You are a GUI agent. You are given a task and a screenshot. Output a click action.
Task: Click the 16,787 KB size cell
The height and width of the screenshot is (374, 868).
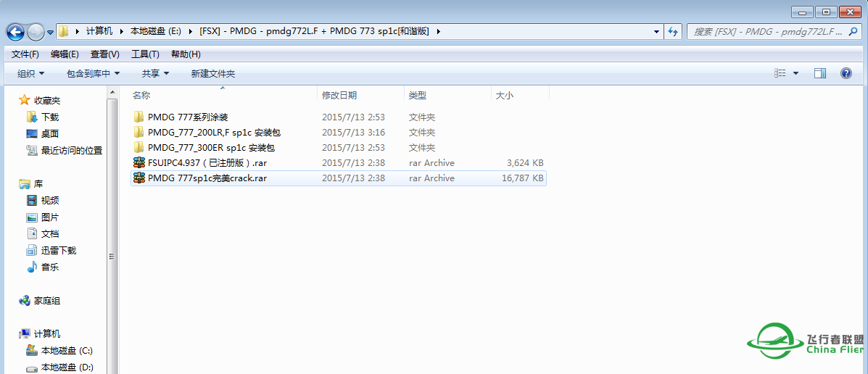click(x=523, y=178)
